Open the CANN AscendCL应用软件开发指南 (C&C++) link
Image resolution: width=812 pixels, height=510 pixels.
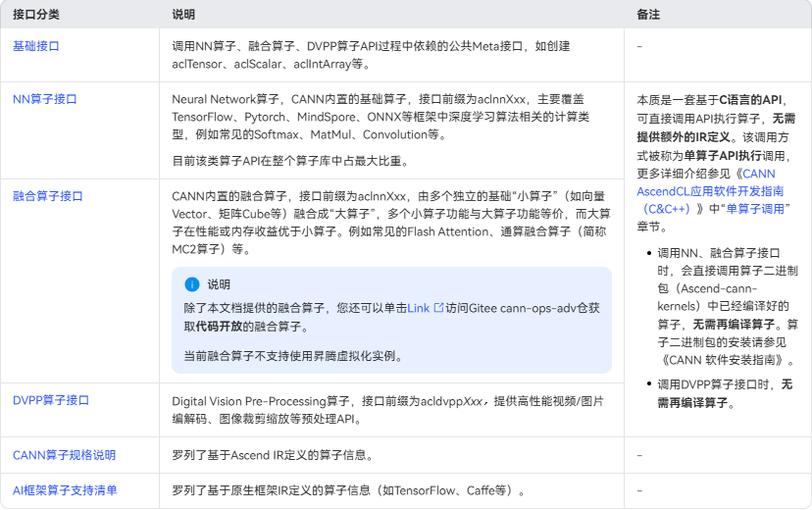click(710, 191)
